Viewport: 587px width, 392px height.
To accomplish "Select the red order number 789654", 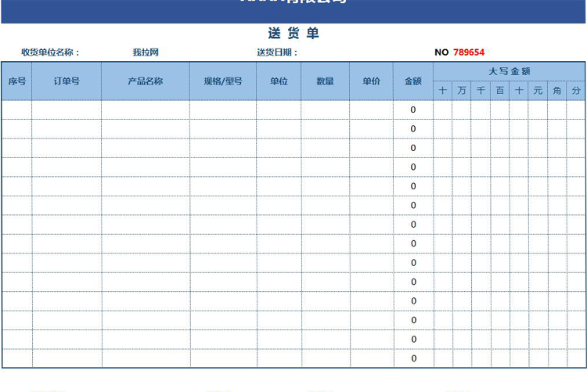I will pyautogui.click(x=469, y=52).
